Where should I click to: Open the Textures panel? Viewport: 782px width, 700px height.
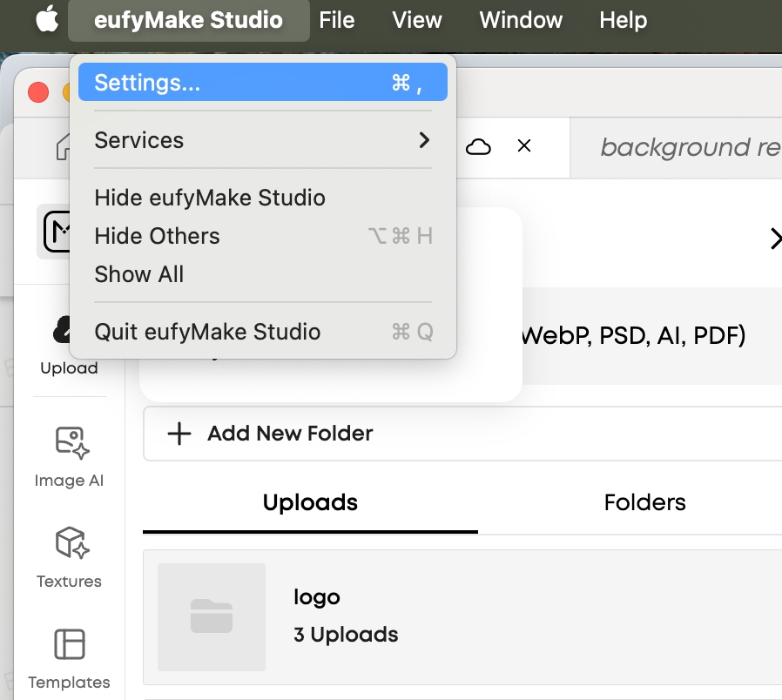pyautogui.click(x=70, y=557)
